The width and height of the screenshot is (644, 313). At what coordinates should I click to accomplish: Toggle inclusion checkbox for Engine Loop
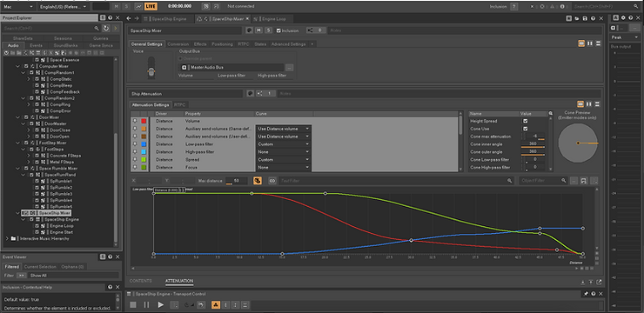click(x=37, y=226)
